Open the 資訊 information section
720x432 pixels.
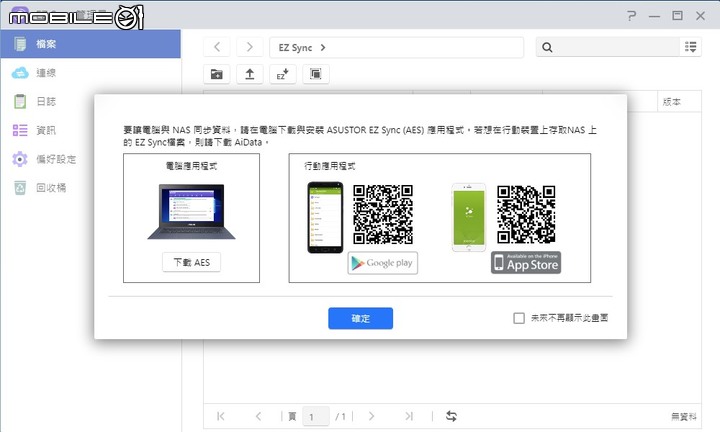[46, 130]
